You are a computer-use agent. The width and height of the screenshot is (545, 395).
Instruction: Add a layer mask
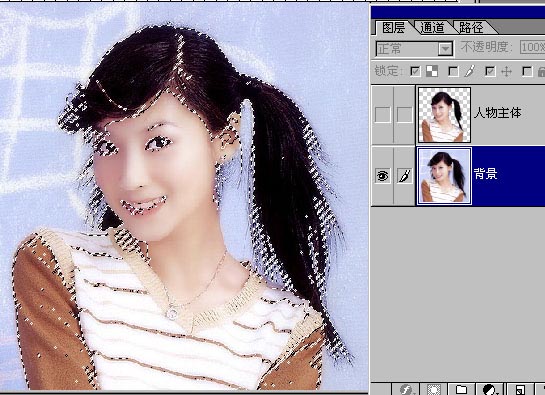tap(433, 389)
